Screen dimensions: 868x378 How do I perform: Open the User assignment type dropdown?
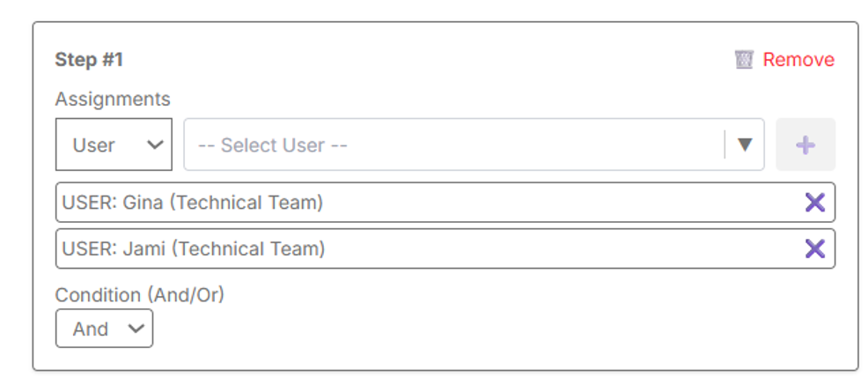pyautogui.click(x=114, y=145)
